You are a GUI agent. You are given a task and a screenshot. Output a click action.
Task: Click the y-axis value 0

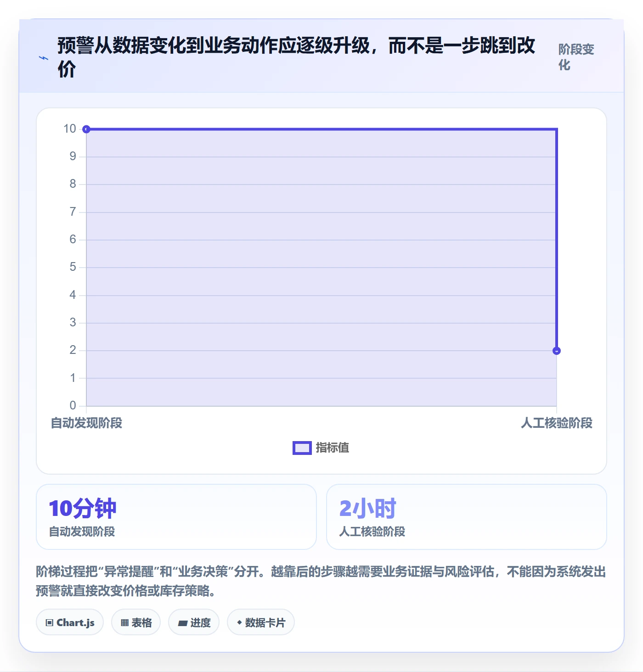pos(73,406)
